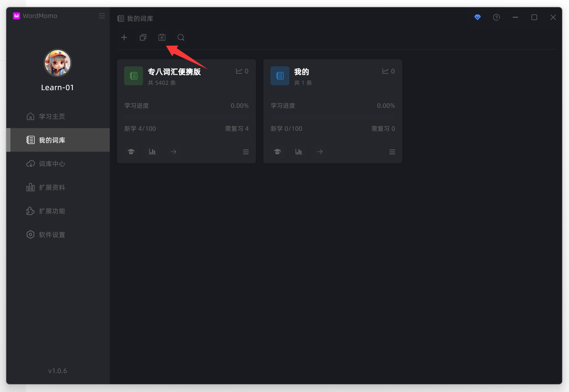
Task: View statistics chart for 专八词汇便携版
Action: pos(152,152)
